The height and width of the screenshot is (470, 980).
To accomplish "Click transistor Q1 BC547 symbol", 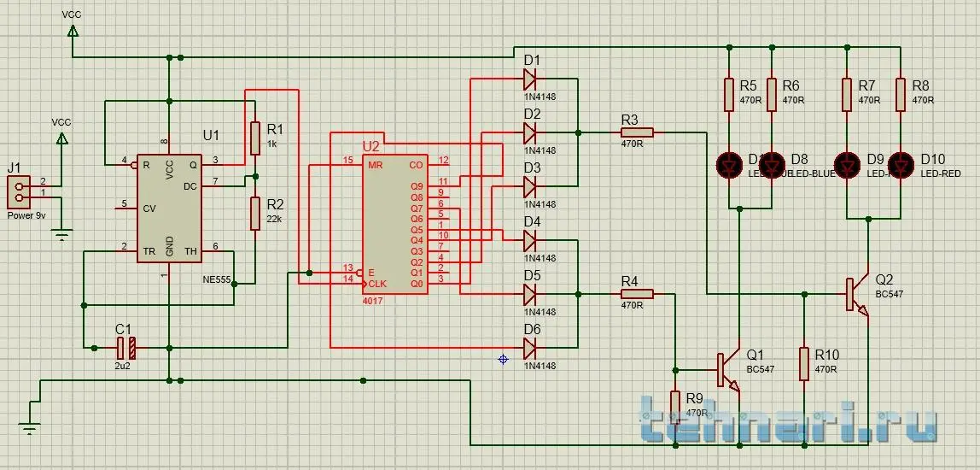I will pos(729,368).
